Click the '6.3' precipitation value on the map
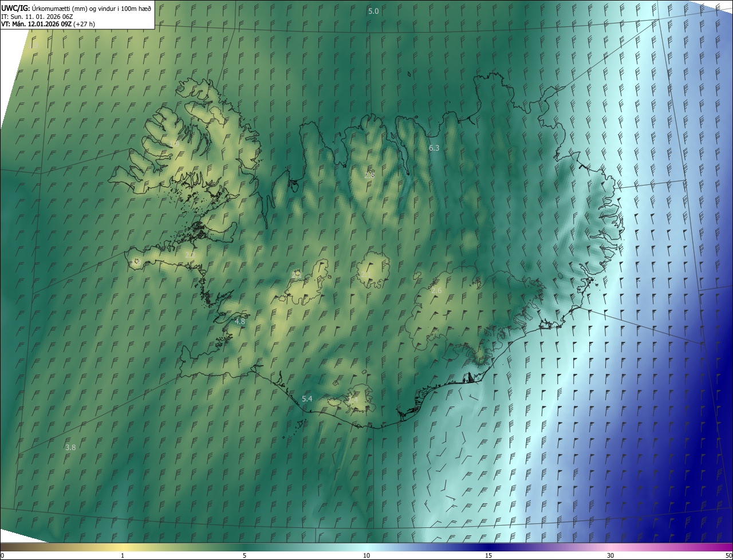This screenshot has width=733, height=560. coord(434,148)
